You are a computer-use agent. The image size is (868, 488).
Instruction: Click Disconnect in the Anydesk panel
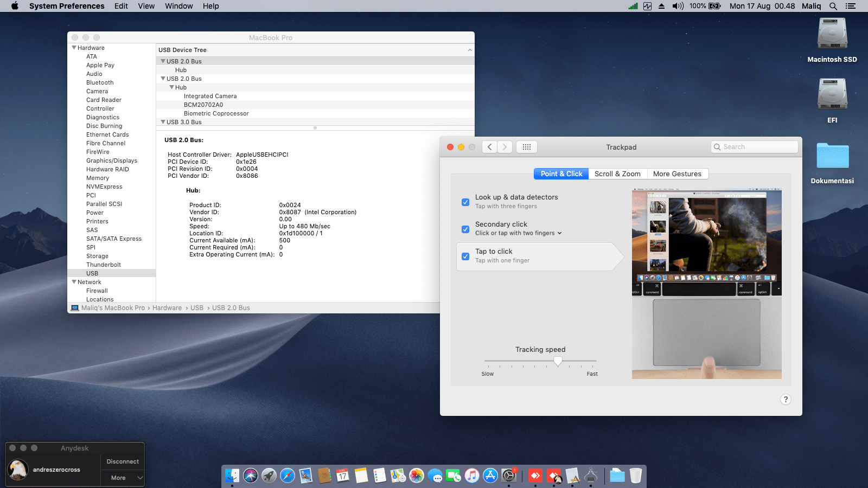pos(123,461)
